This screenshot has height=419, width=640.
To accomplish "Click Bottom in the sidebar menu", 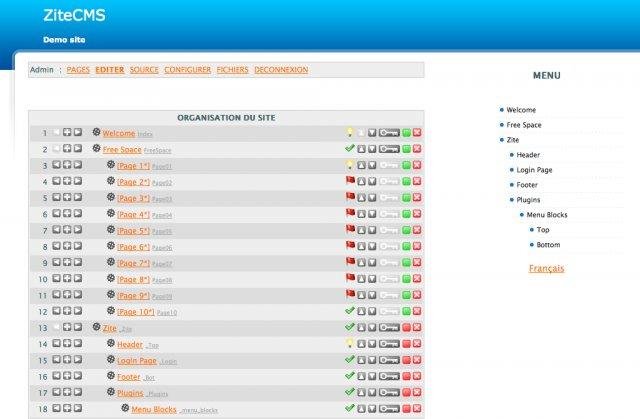I will click(548, 245).
